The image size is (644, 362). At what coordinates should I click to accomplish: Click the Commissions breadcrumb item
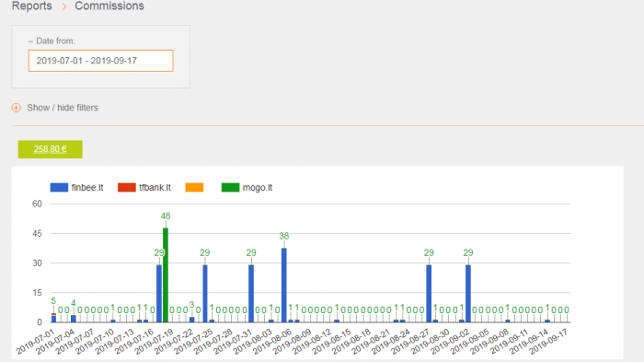pyautogui.click(x=109, y=6)
